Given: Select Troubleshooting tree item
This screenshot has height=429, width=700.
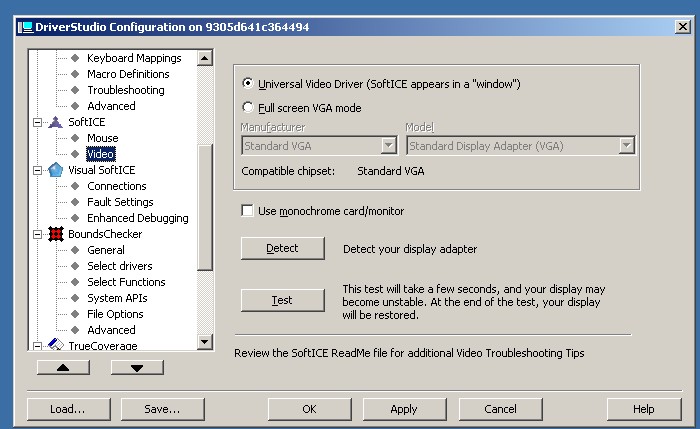Looking at the screenshot, I should 125,90.
